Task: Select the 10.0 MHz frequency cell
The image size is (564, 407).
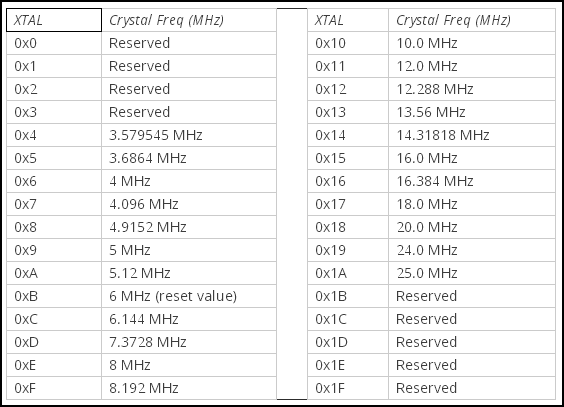Action: tap(472, 43)
